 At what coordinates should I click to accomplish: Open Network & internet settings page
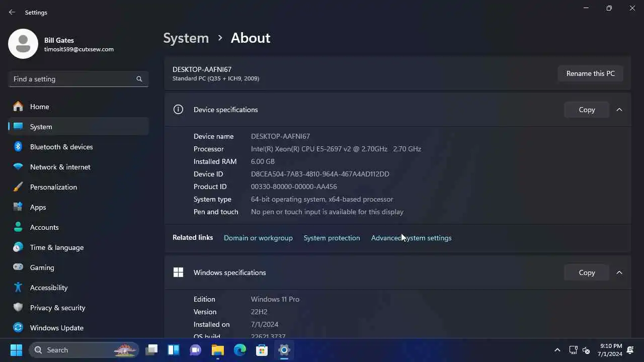point(78,167)
